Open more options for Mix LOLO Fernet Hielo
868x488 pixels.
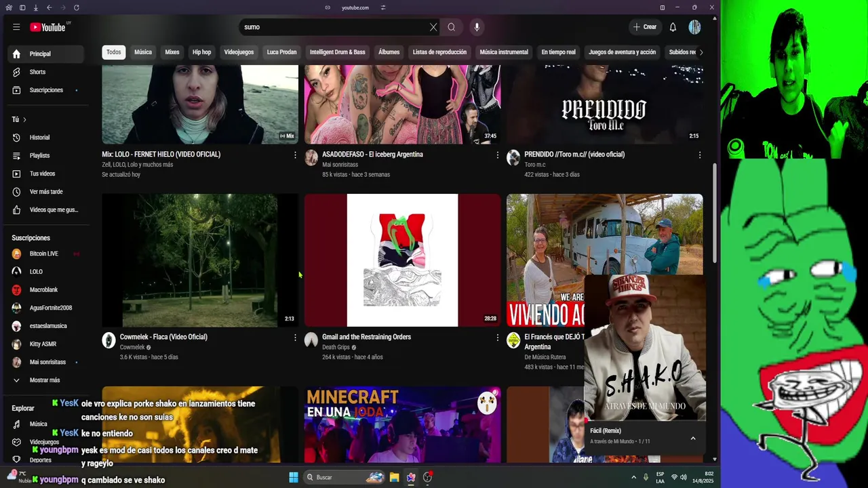pos(295,155)
